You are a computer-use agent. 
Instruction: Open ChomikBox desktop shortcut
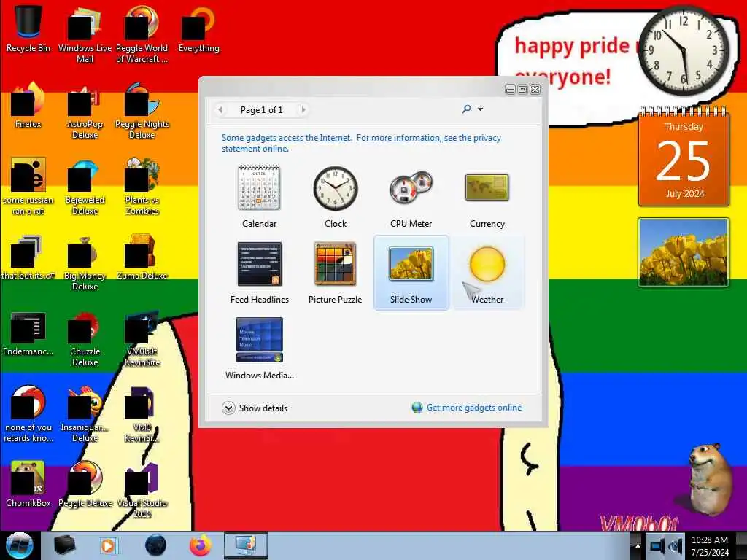(x=28, y=484)
